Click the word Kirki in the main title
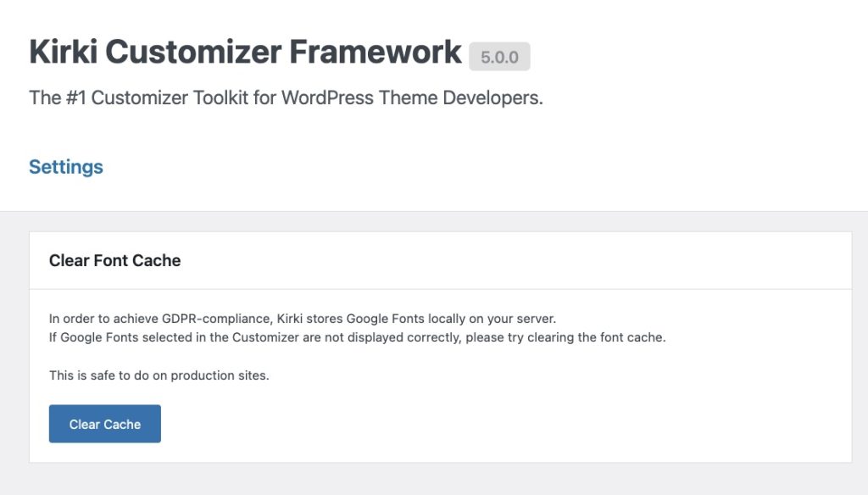 [x=62, y=53]
